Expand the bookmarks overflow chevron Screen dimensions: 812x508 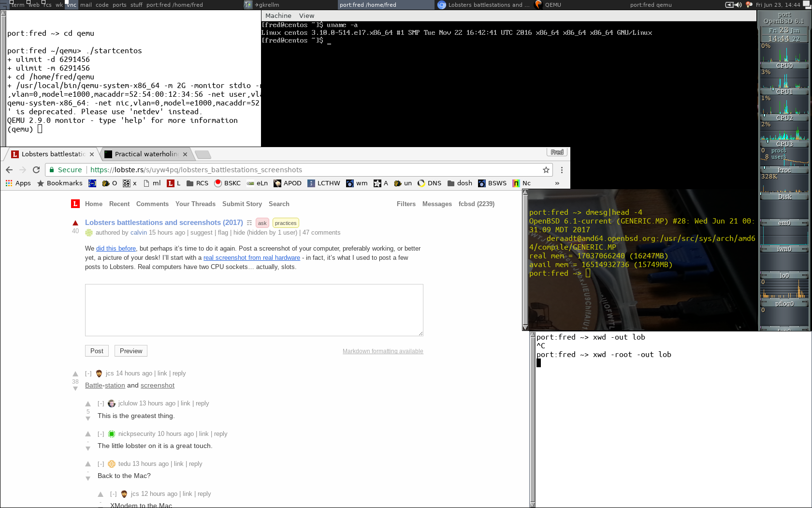pyautogui.click(x=557, y=183)
